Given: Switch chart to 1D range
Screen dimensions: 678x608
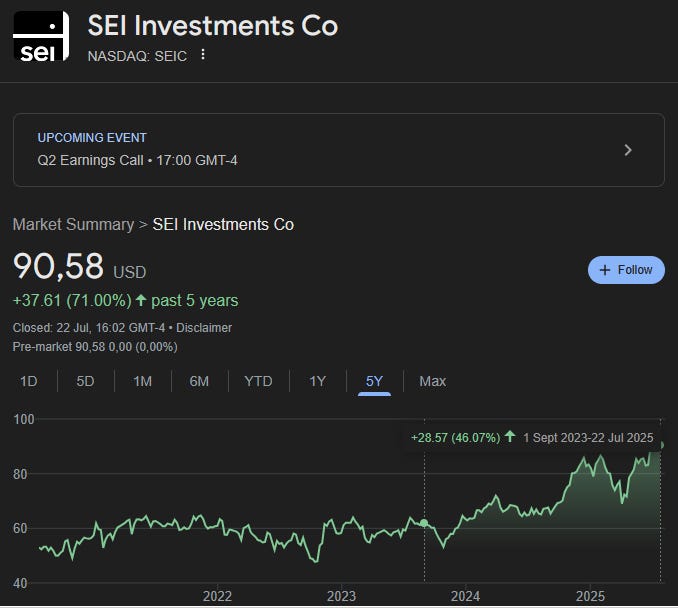Looking at the screenshot, I should click(29, 381).
